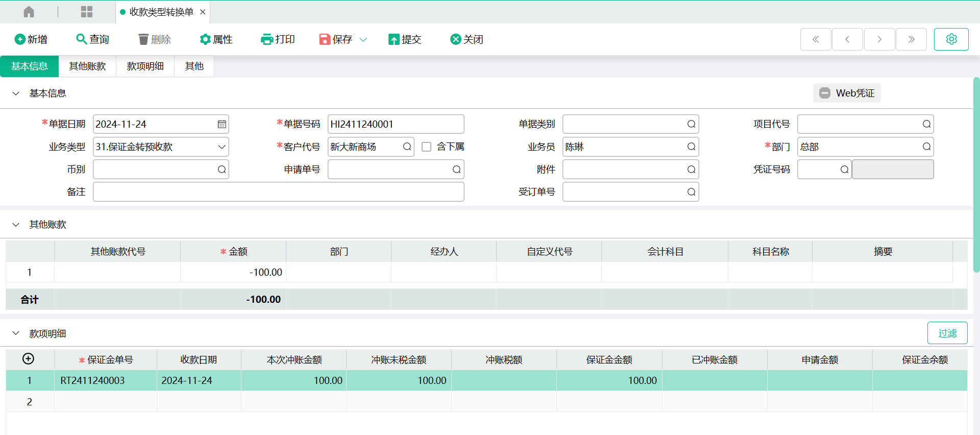The width and height of the screenshot is (980, 435).
Task: Add a row with the plus icon in 款项明细
Action: tap(29, 359)
